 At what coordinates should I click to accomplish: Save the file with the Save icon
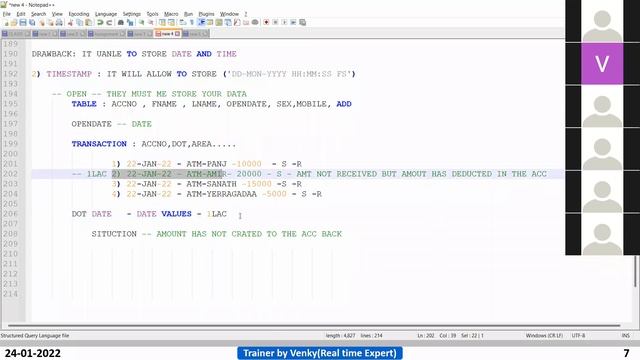click(23, 22)
